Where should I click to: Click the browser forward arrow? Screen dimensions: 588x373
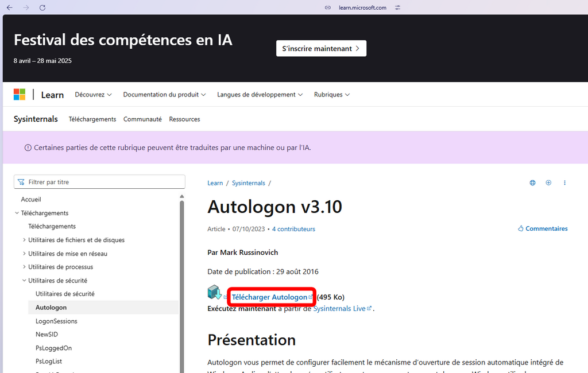pyautogui.click(x=26, y=7)
